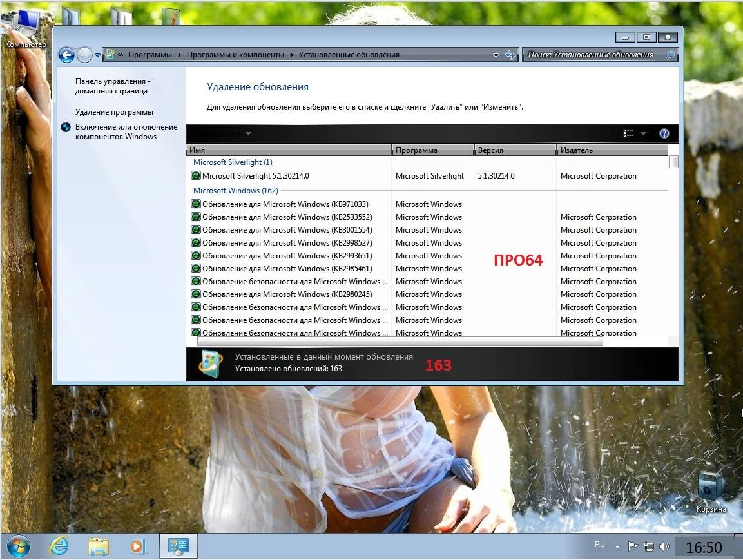The width and height of the screenshot is (743, 560).
Task: Navigate to 'Программы и компоненты' breadcrumb
Action: 235,55
